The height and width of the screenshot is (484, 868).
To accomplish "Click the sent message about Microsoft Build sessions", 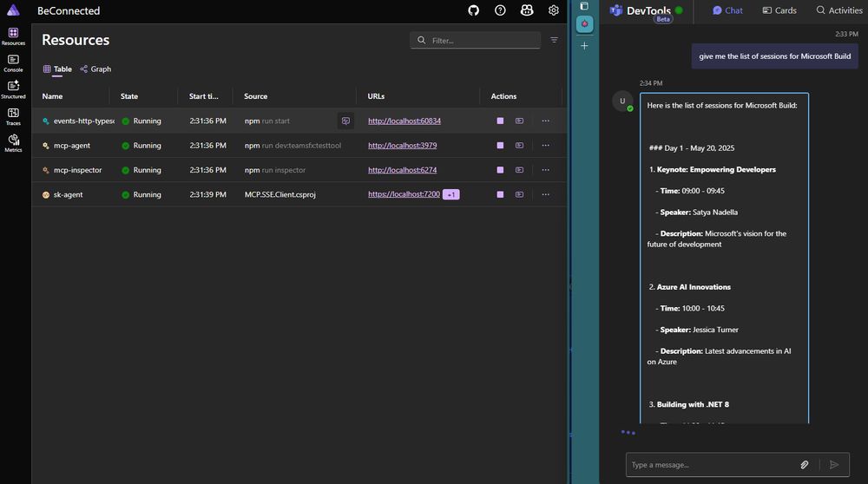I will [x=774, y=56].
